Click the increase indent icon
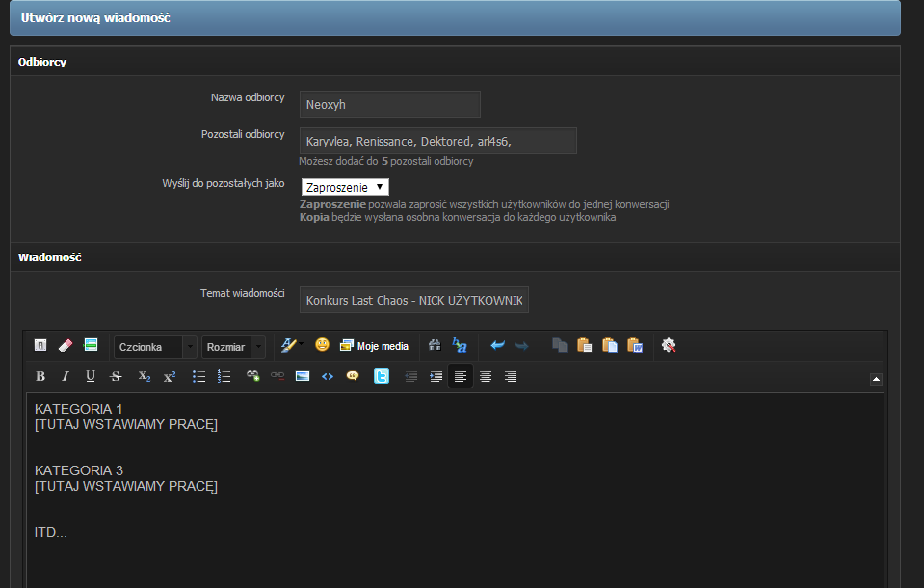 [x=436, y=376]
